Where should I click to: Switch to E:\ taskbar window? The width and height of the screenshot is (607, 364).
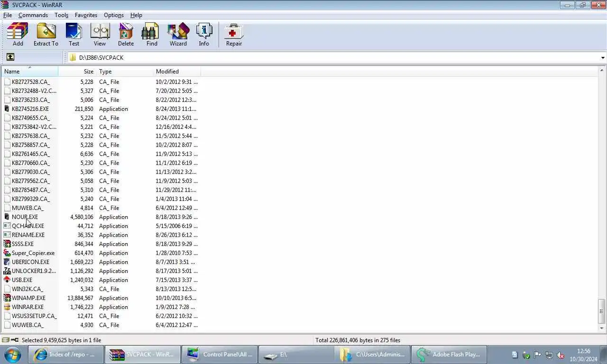click(296, 354)
